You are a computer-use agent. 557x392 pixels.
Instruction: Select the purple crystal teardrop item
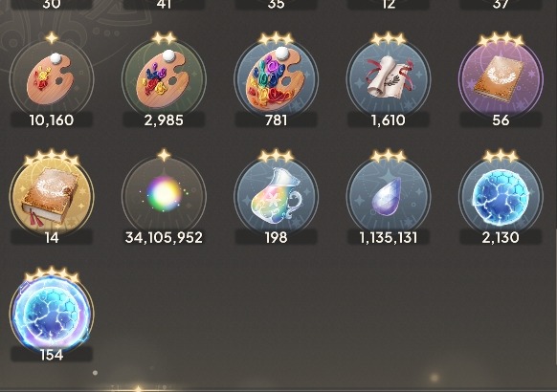389,196
